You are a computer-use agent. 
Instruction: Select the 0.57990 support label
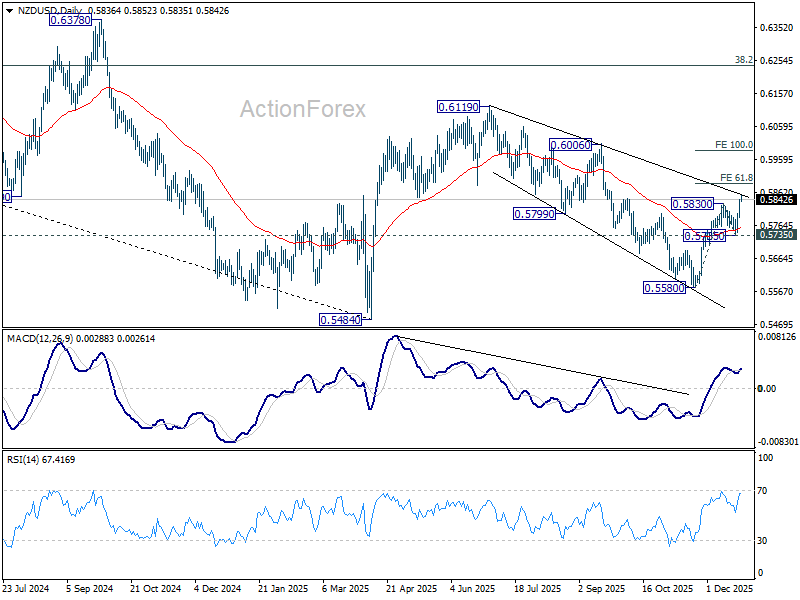[x=534, y=214]
